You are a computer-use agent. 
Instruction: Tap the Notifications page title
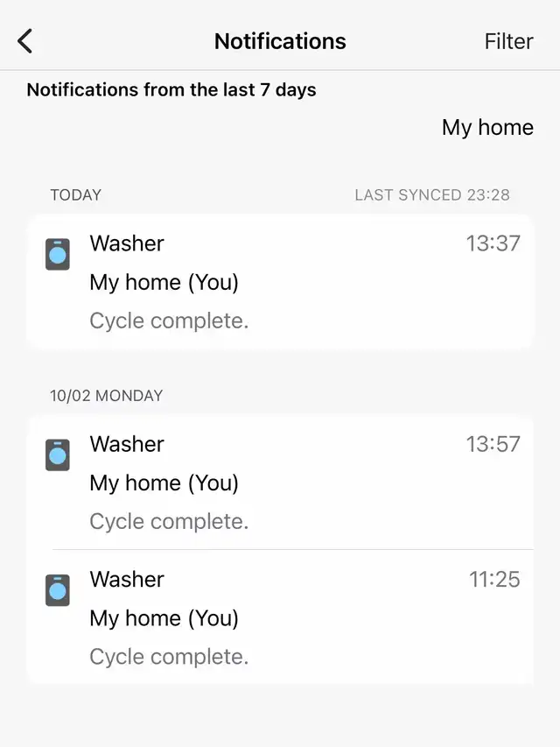click(280, 41)
